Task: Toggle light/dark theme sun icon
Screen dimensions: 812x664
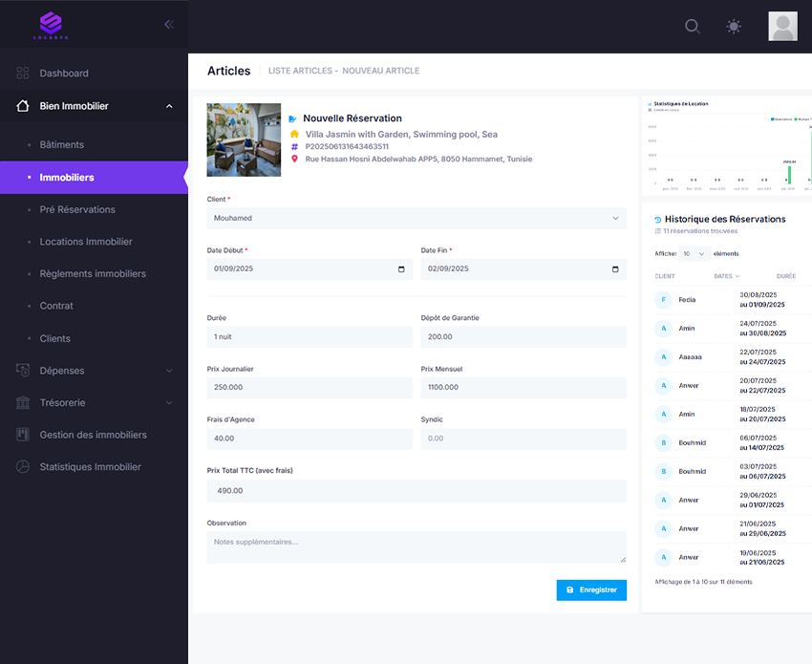Action: click(x=734, y=26)
